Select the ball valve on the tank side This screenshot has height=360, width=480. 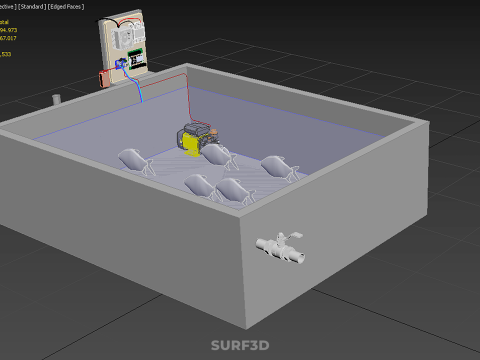point(280,248)
